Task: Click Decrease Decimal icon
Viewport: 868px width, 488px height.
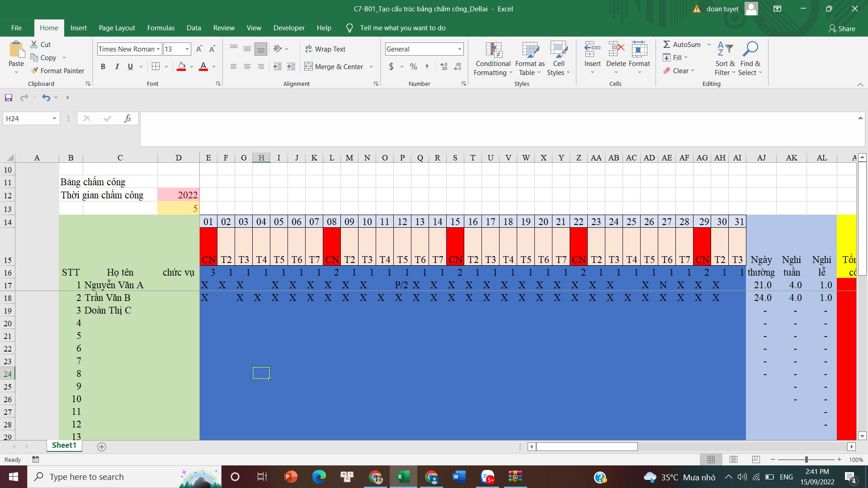Action: 458,66
